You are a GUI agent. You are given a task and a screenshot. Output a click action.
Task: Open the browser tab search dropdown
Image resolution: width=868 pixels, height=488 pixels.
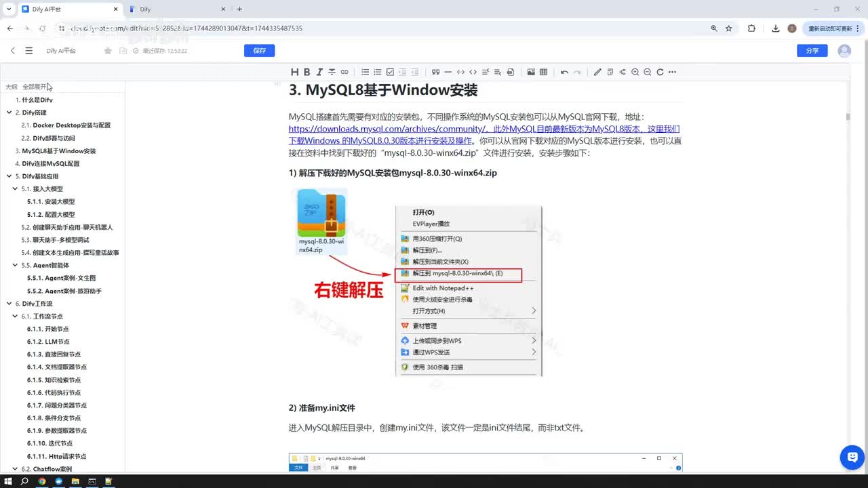[8, 9]
